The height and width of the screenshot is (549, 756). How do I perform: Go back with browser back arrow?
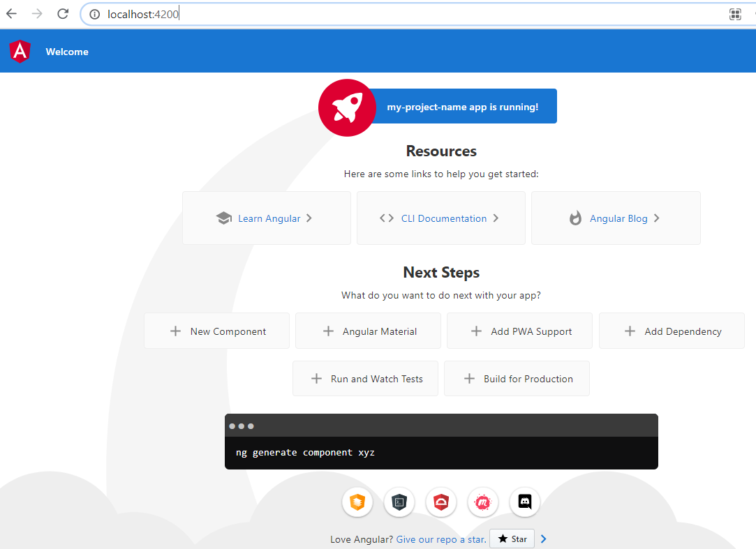(12, 14)
